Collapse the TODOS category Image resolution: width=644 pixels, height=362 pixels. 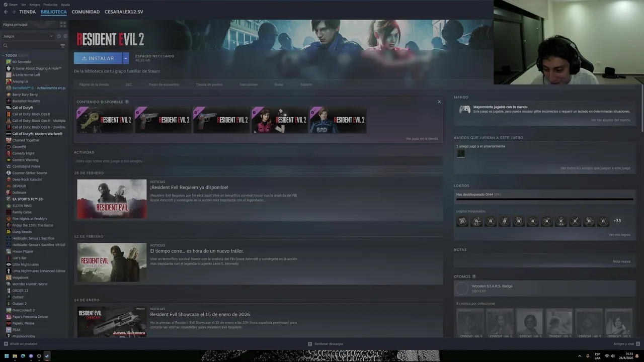(x=3, y=55)
